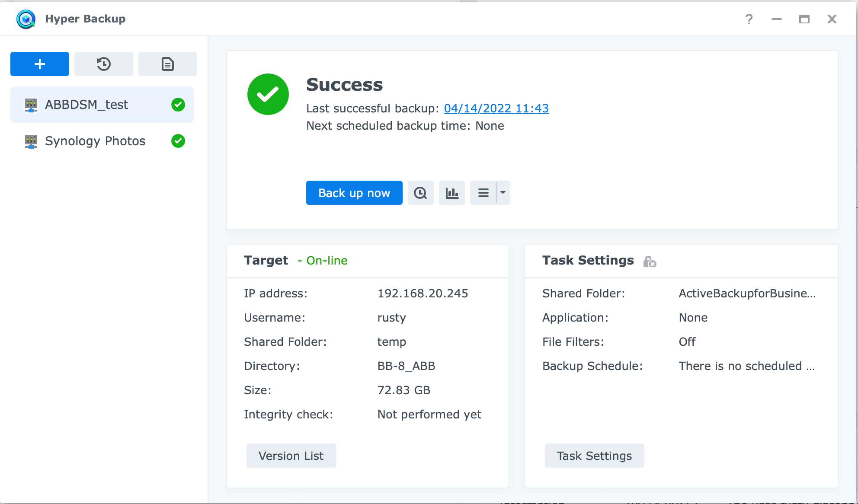Click the large green Success checkmark
Viewport: 858px width, 504px height.
pos(268,94)
